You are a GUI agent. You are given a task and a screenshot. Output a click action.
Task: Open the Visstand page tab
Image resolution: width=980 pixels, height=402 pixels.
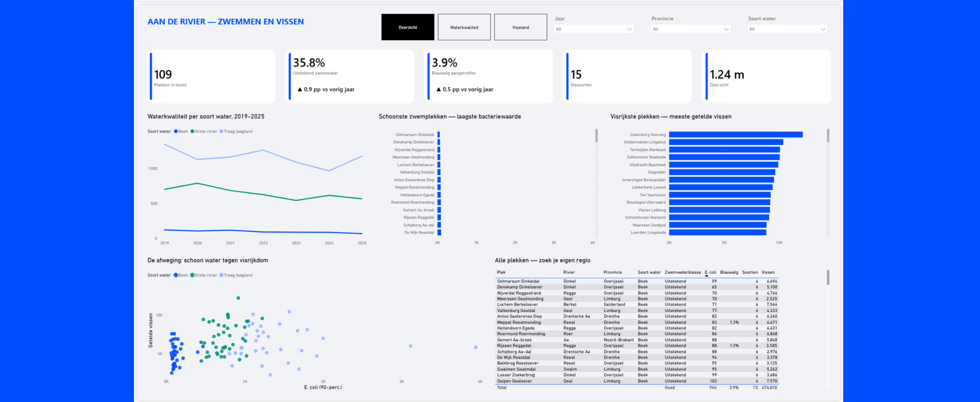(521, 27)
